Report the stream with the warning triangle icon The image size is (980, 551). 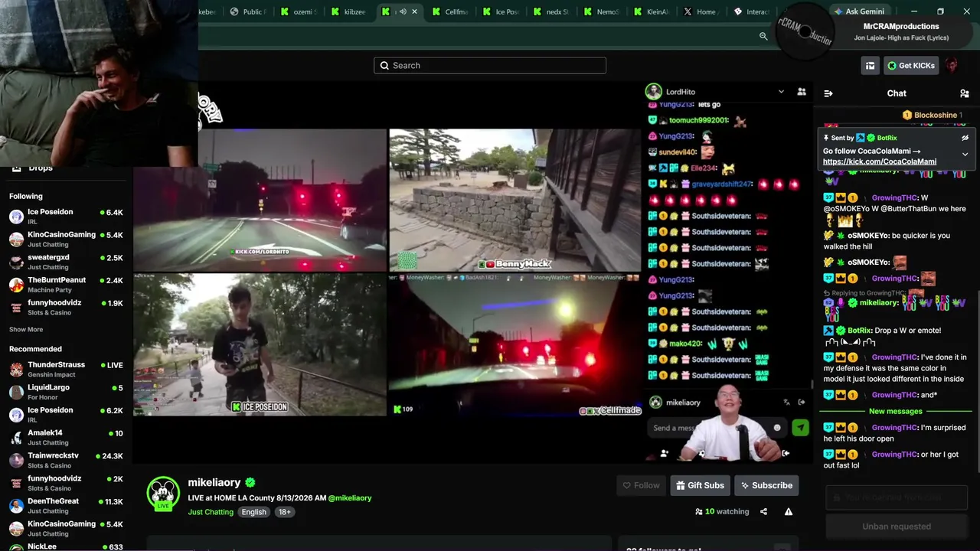point(789,512)
